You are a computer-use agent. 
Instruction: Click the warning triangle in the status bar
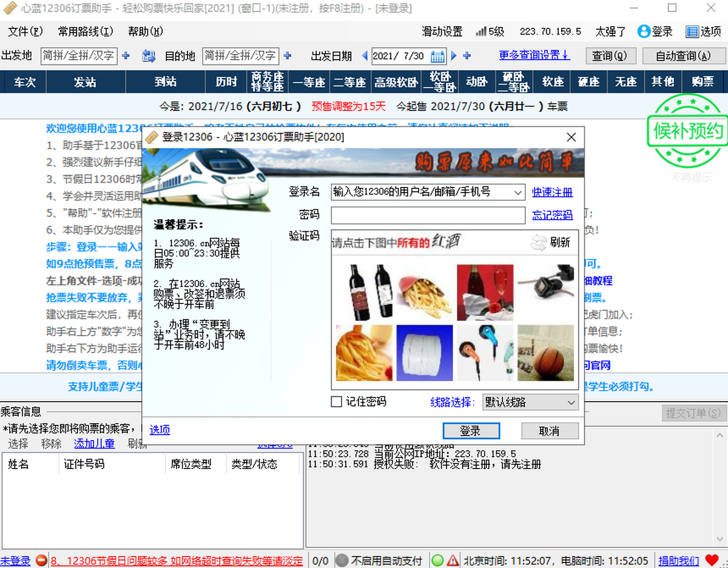[x=454, y=560]
